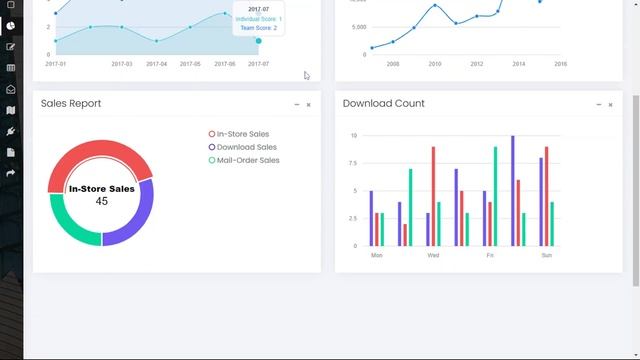Screen dimensions: 640x360
Task: Click the share arrow icon in sidebar
Action: [11, 173]
